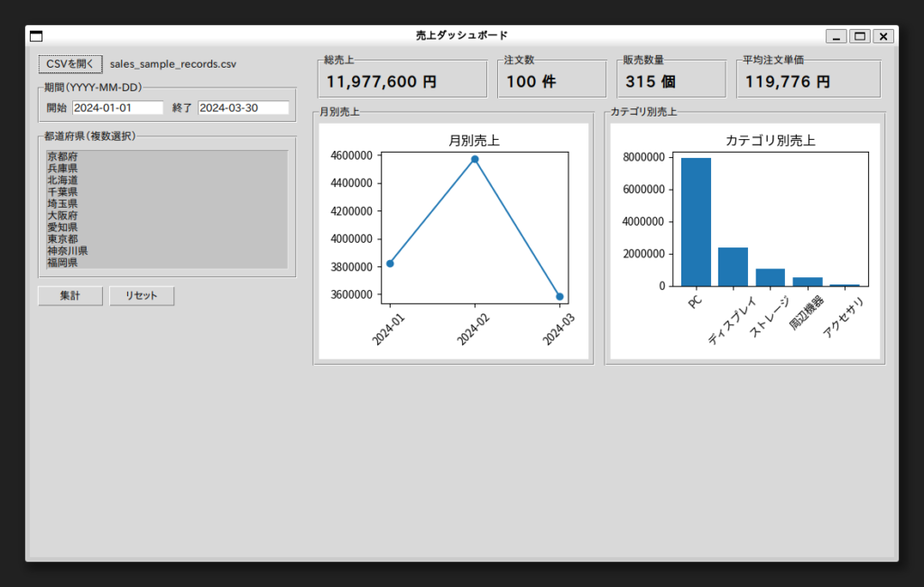Select 東京都 in the prefecture list
The image size is (924, 587).
[63, 239]
